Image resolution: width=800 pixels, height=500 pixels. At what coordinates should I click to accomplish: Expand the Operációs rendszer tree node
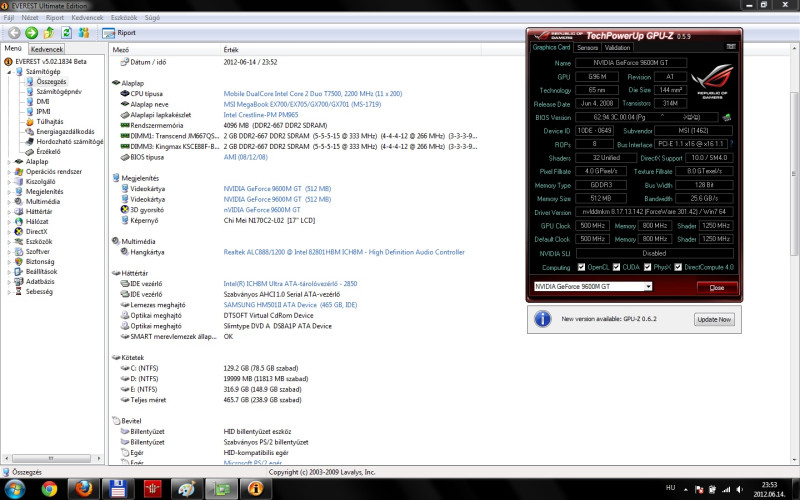coord(9,172)
